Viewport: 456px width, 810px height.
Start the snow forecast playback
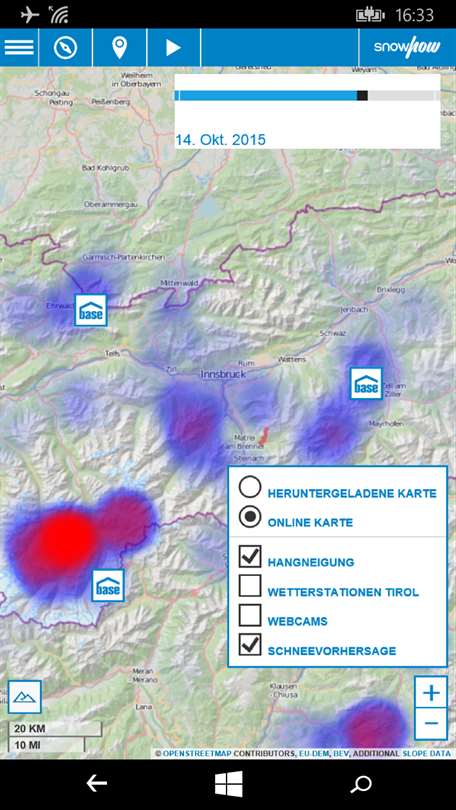click(173, 48)
